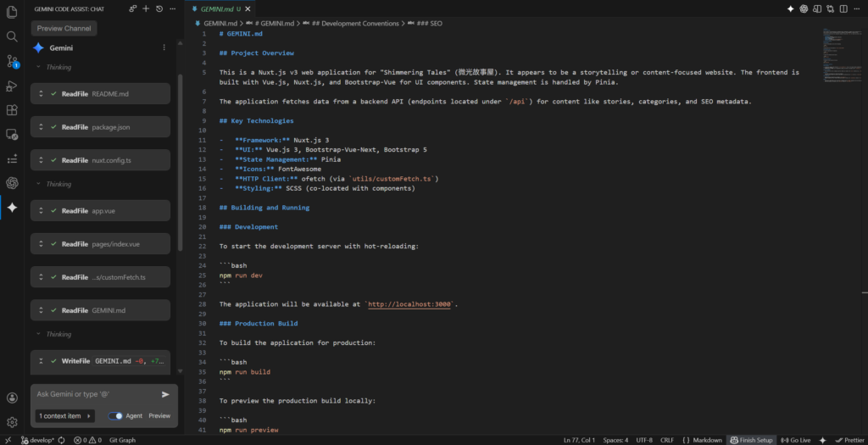868x445 pixels.
Task: Open Search view in activity bar
Action: pyautogui.click(x=12, y=36)
